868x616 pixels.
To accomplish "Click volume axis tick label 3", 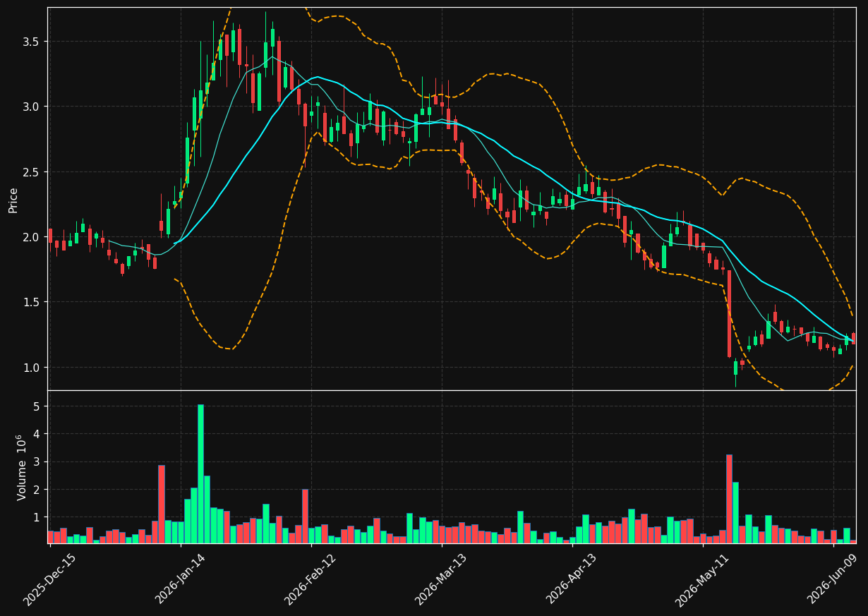I will tap(35, 462).
